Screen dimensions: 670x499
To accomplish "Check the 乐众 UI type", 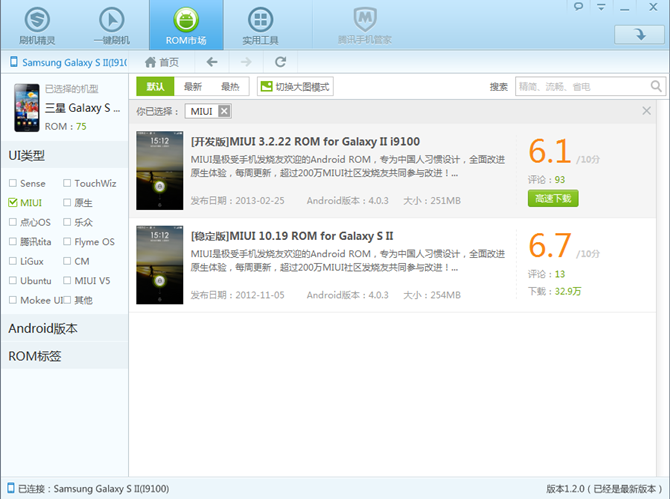I will coord(67,222).
